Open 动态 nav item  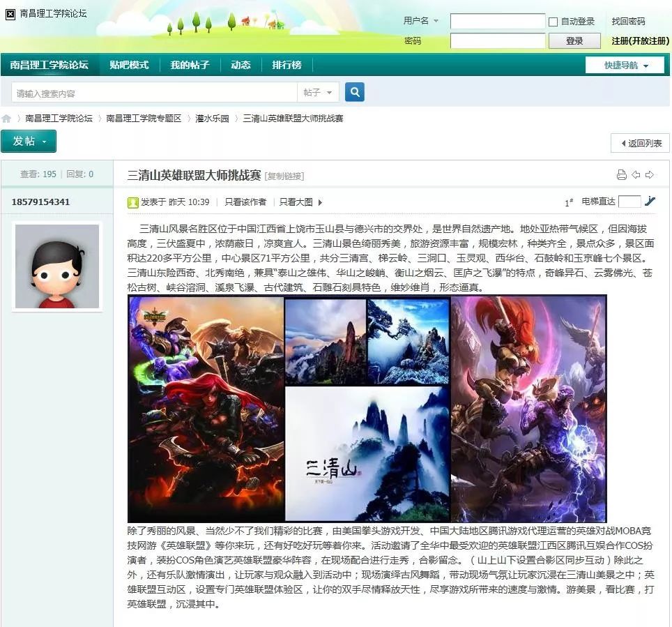tap(240, 65)
